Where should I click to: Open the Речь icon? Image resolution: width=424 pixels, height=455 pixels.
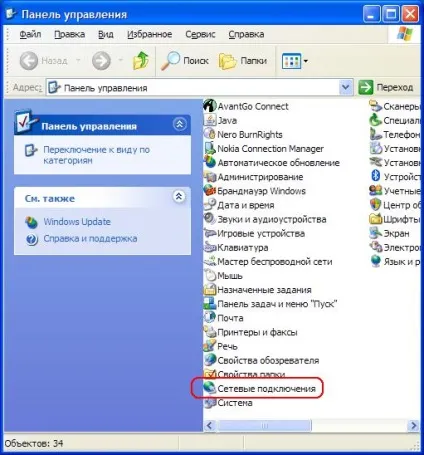(210, 346)
